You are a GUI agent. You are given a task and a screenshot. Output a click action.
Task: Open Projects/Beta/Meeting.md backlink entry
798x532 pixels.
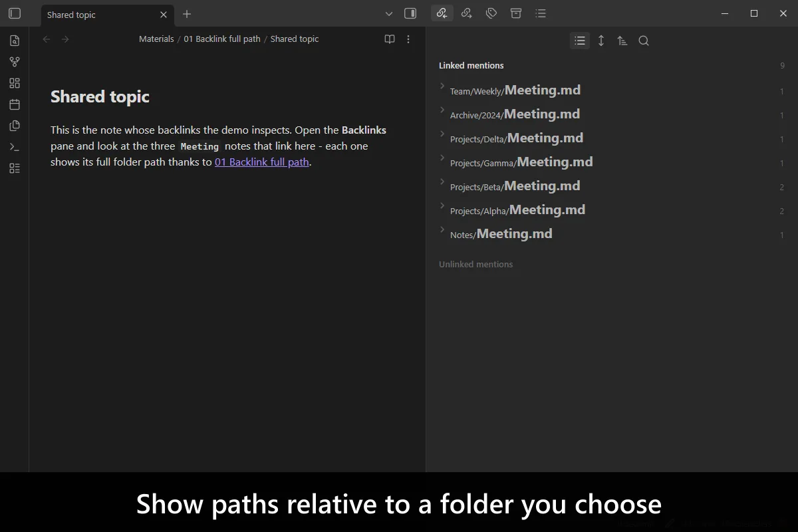(515, 186)
